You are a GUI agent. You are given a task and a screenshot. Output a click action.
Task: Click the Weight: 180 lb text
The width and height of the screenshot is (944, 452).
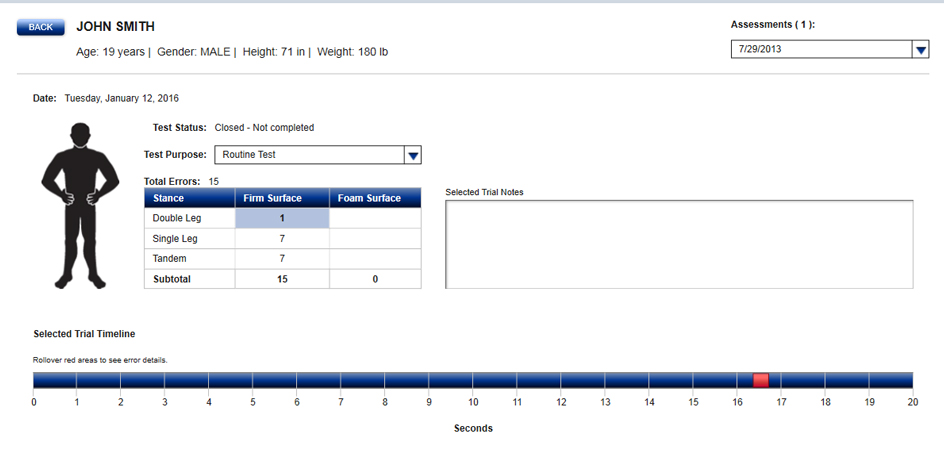353,52
